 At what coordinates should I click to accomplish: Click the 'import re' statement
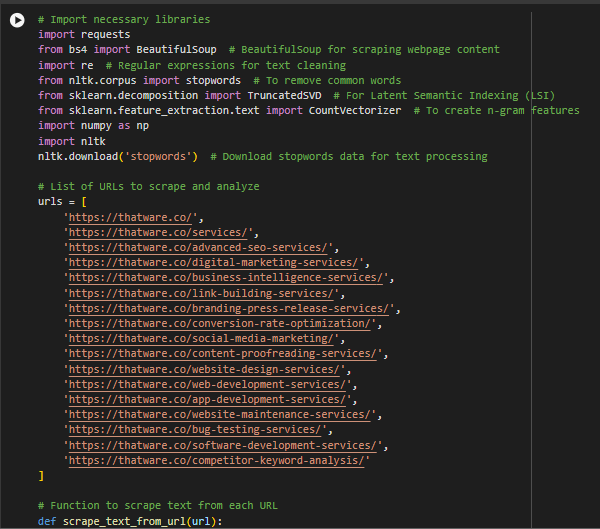tap(65, 65)
